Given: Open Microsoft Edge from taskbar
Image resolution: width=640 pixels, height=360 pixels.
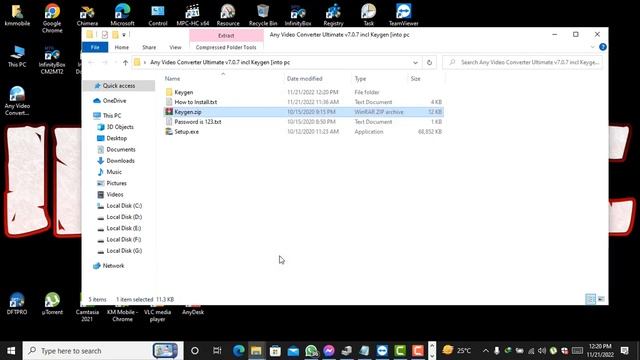Looking at the screenshot, I should [x=239, y=351].
